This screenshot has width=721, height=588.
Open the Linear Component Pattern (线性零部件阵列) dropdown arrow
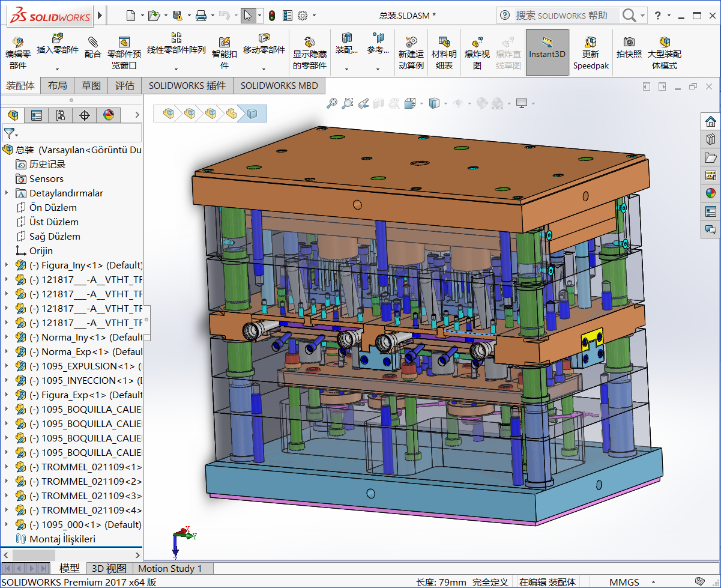pyautogui.click(x=176, y=68)
